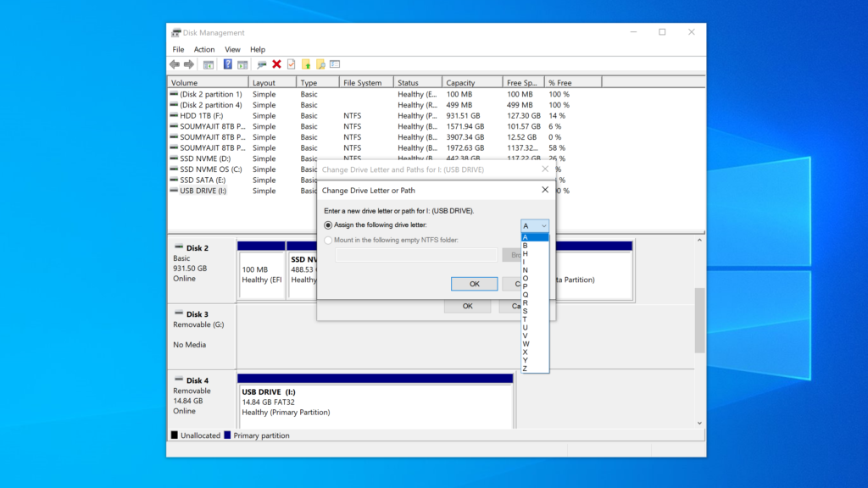Sort by the Status column header
Screen dimensions: 868x488
tap(418, 82)
